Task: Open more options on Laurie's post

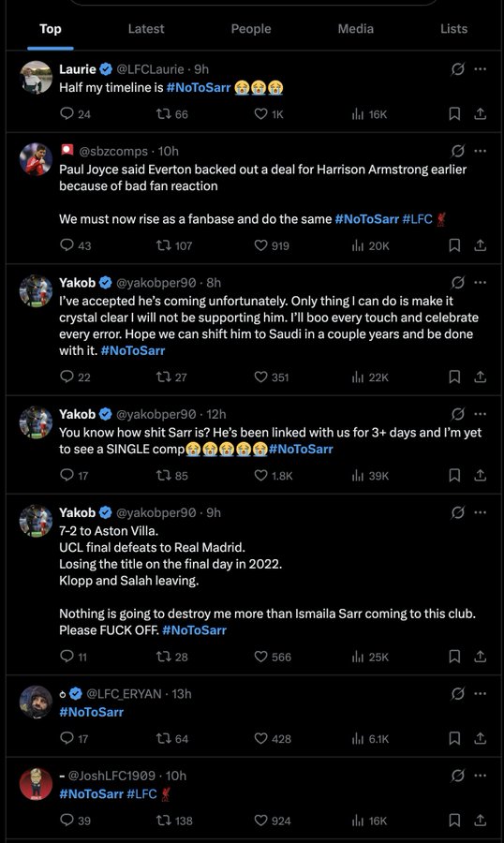Action: [481, 68]
